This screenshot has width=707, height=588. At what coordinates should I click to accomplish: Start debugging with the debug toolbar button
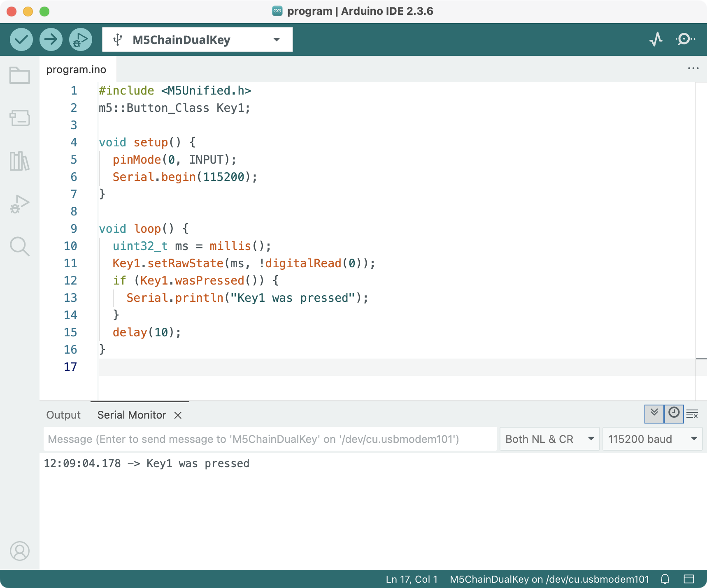[81, 40]
